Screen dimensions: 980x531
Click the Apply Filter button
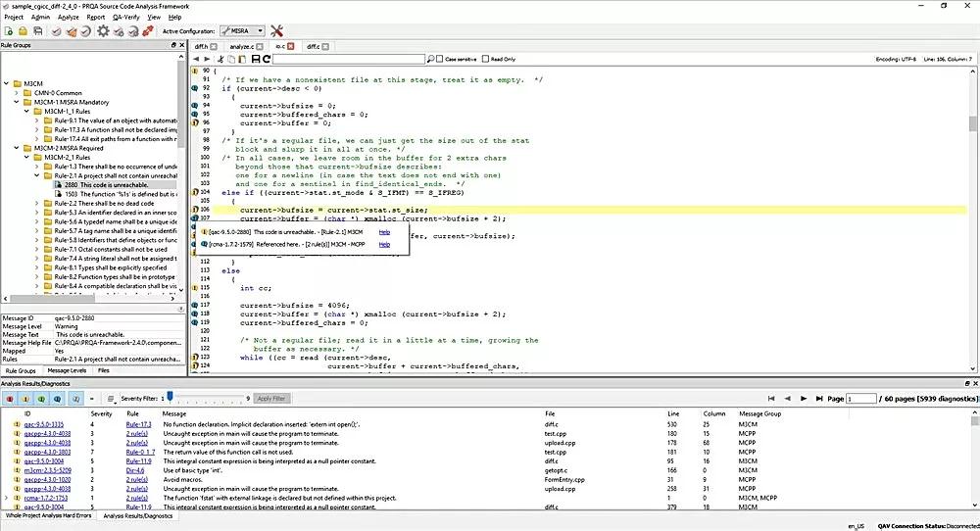point(271,399)
